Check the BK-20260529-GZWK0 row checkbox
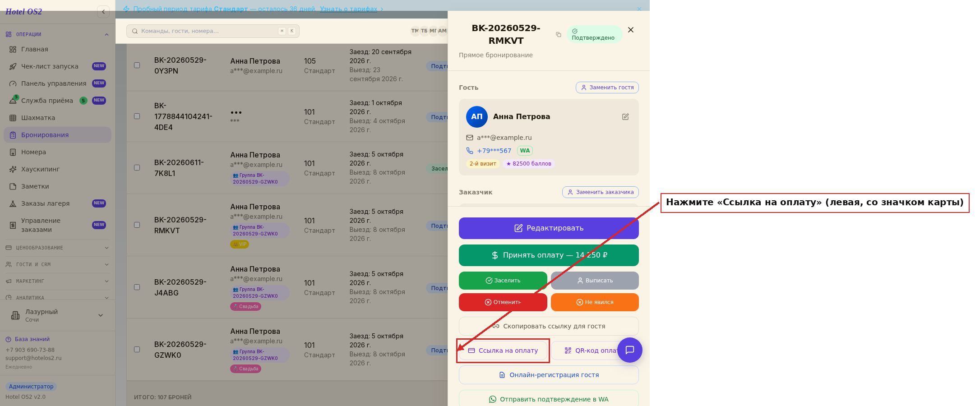Screen dimensions: 980x406 137,349
